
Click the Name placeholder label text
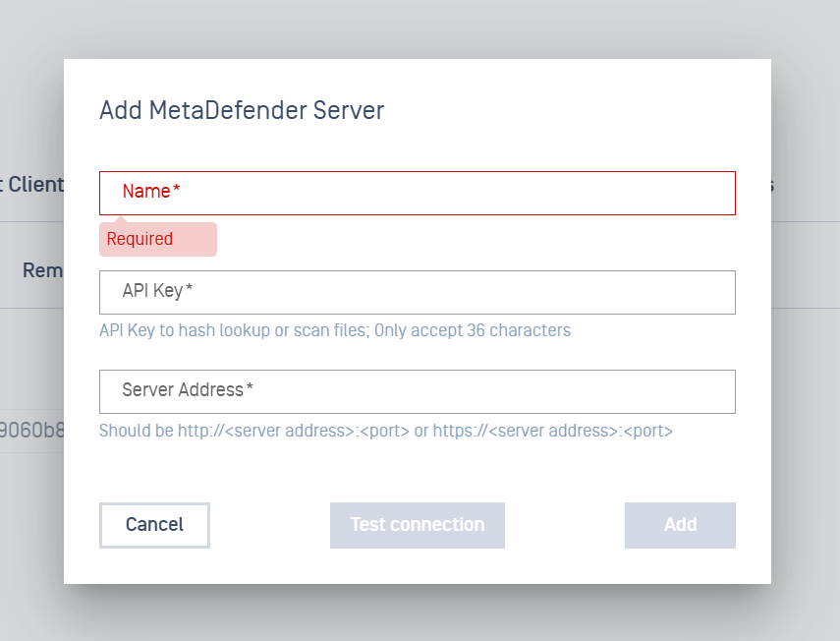coord(146,192)
